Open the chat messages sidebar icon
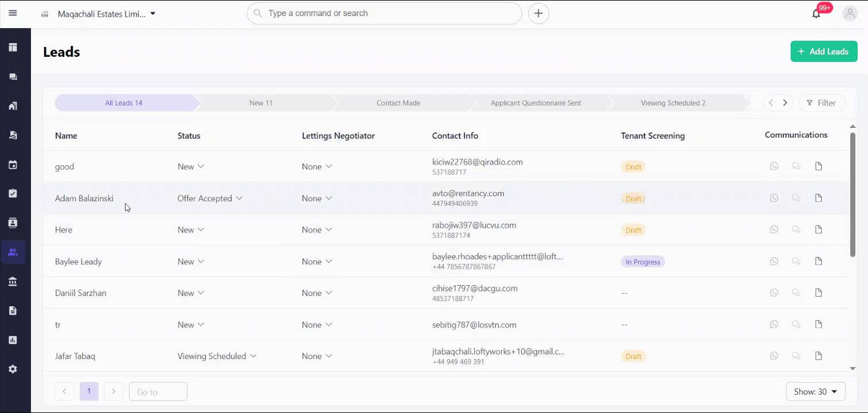This screenshot has width=868, height=413. click(13, 77)
